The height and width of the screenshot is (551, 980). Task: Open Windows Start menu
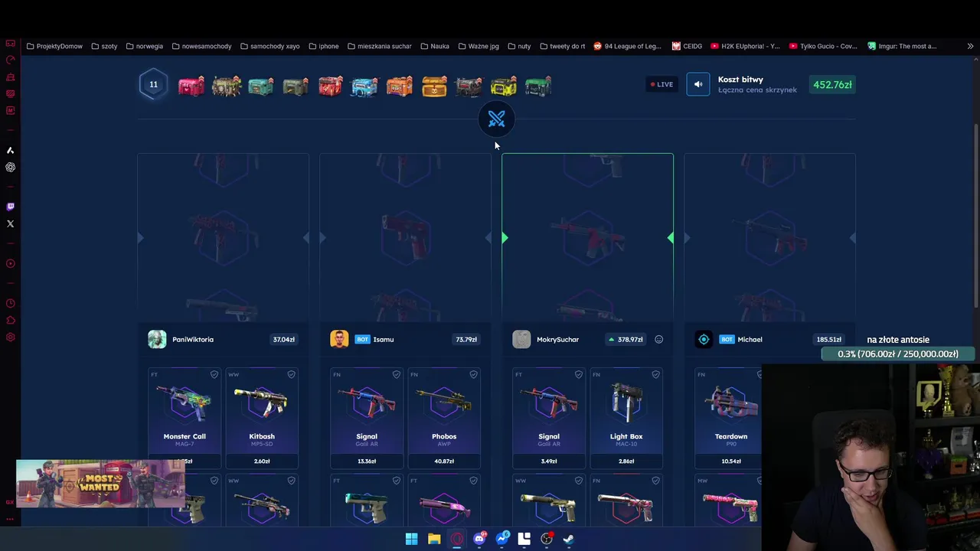pyautogui.click(x=411, y=539)
